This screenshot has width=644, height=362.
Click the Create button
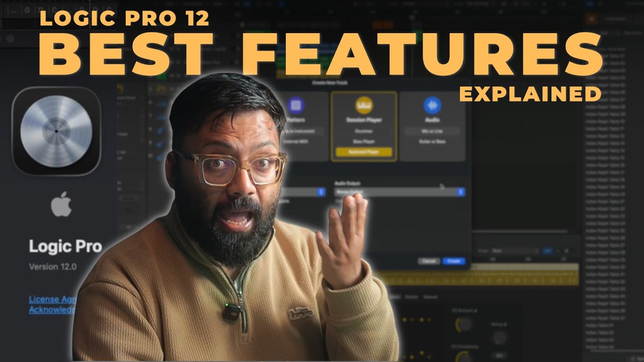[454, 261]
